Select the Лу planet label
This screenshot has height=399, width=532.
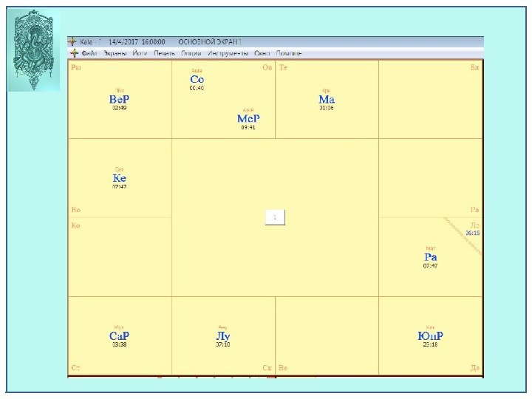[223, 336]
